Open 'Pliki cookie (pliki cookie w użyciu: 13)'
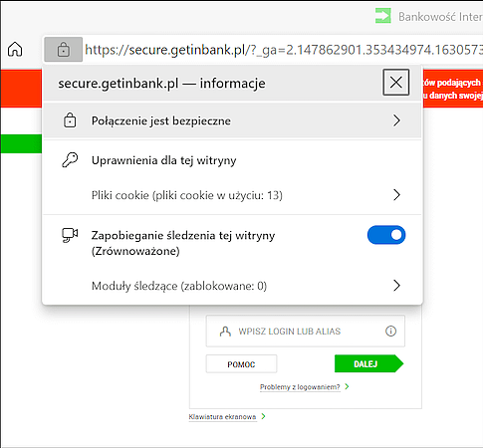The image size is (483, 448). coord(232,195)
